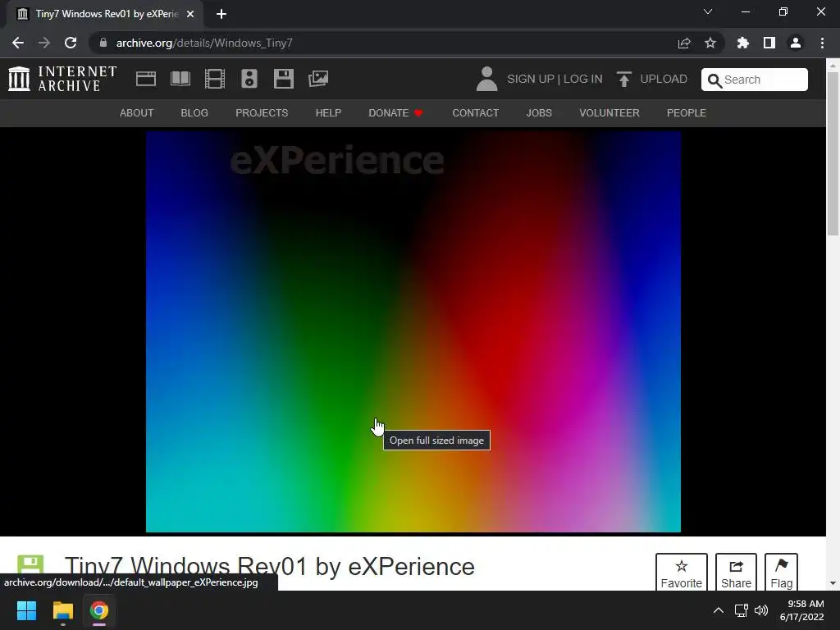
Task: Open Windows Start menu
Action: [26, 610]
